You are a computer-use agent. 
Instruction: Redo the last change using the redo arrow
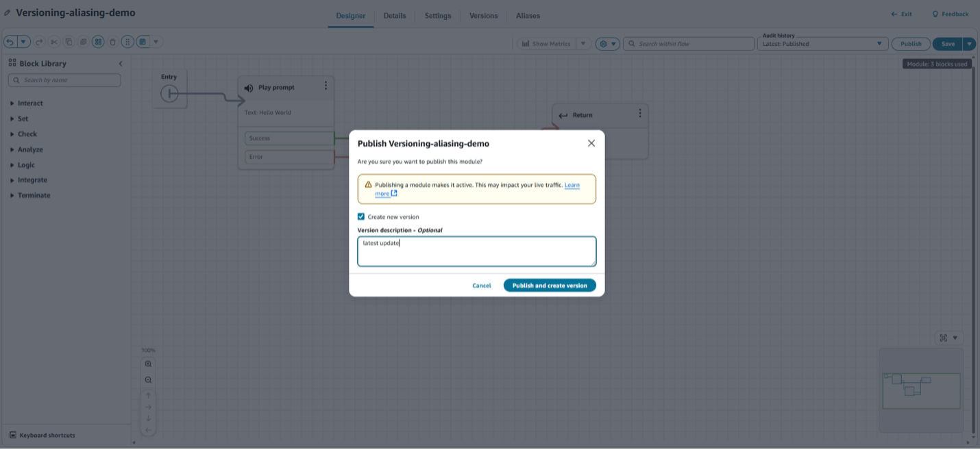39,41
